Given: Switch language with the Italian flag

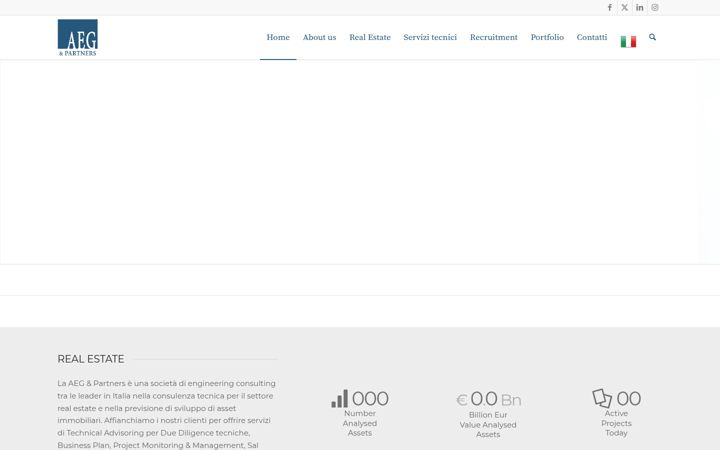Looking at the screenshot, I should point(628,42).
